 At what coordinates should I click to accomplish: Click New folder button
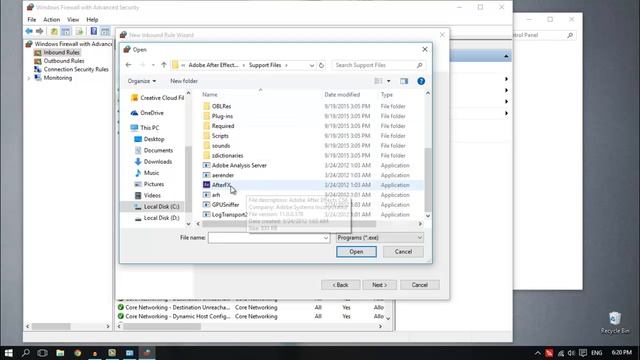point(184,81)
